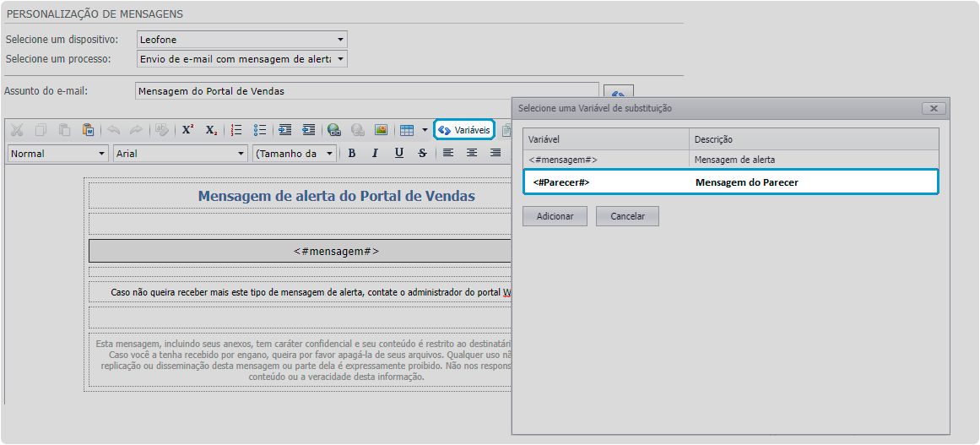Open the process selection dropdown
The height and width of the screenshot is (445, 980).
click(x=242, y=59)
